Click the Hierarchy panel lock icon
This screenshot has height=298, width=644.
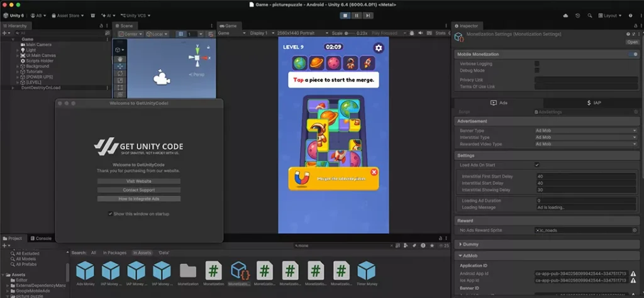coord(101,26)
